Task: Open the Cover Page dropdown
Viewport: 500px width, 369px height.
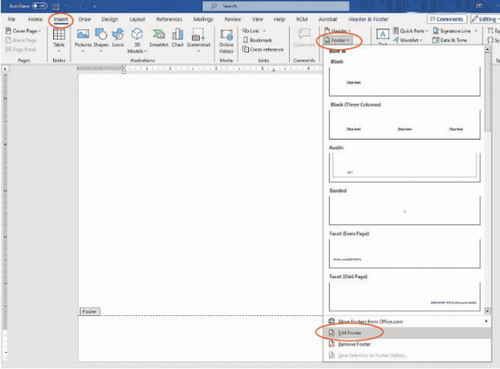Action: pos(23,31)
